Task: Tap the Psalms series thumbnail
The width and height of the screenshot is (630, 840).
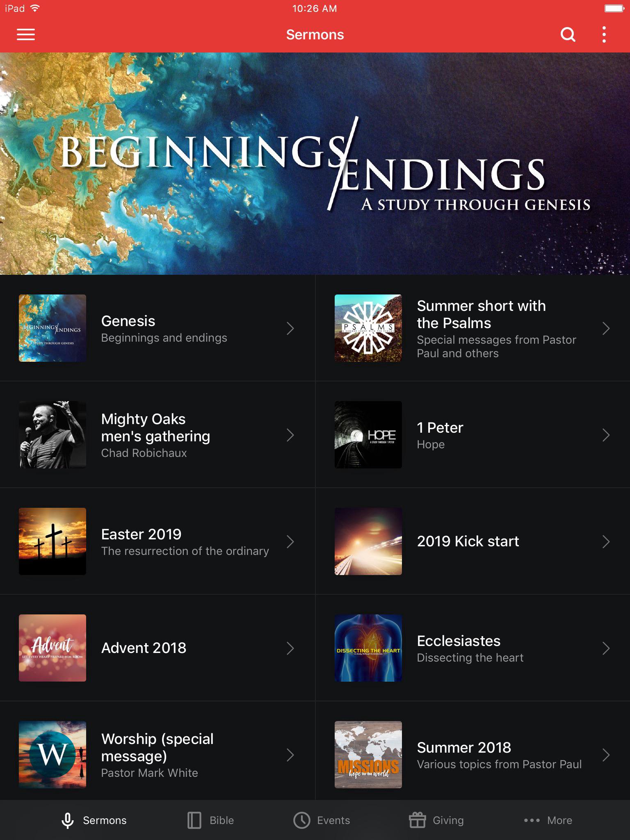Action: (x=368, y=328)
